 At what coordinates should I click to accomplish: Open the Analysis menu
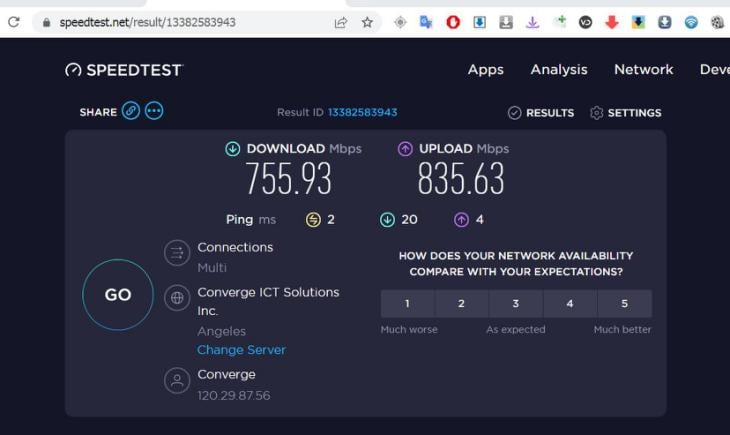[x=559, y=70]
